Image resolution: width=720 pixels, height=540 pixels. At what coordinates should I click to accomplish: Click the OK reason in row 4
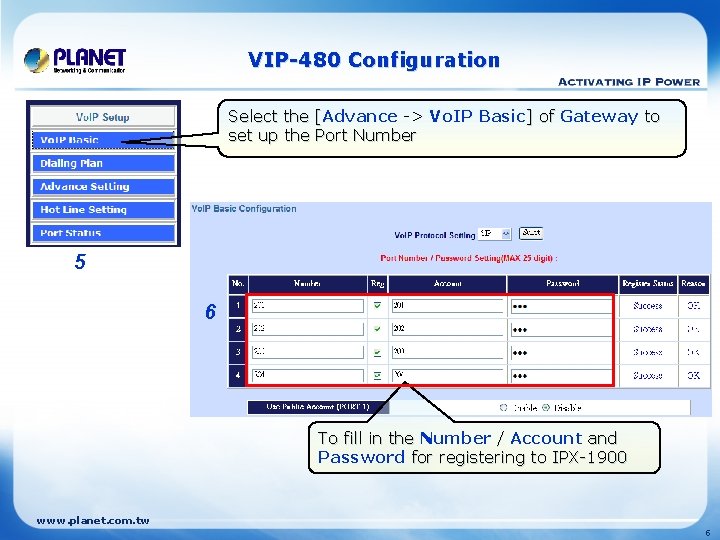(693, 376)
